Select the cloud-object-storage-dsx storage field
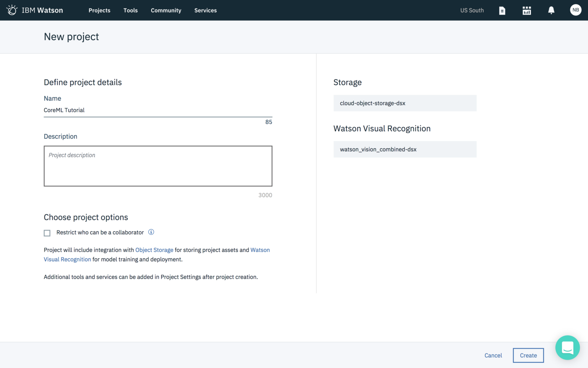 click(405, 103)
